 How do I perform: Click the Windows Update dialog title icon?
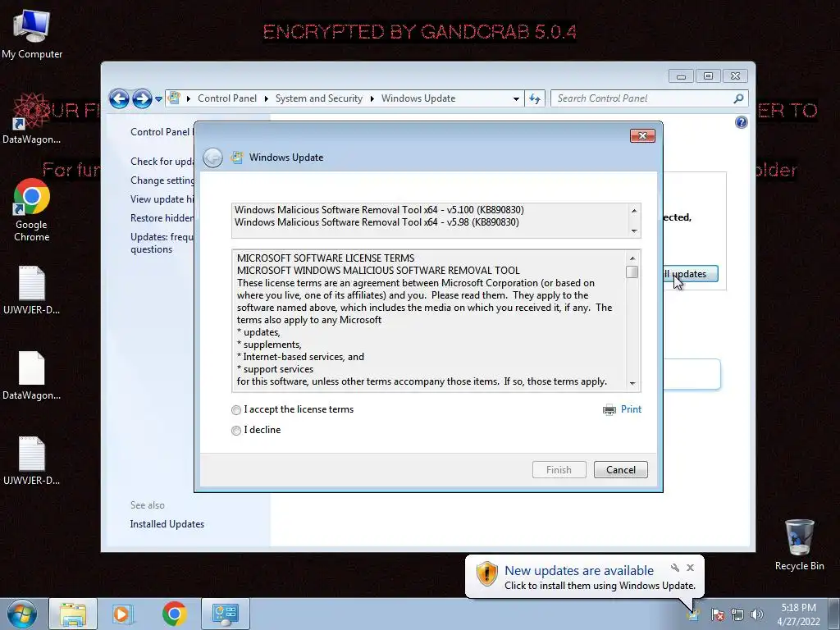coord(237,157)
